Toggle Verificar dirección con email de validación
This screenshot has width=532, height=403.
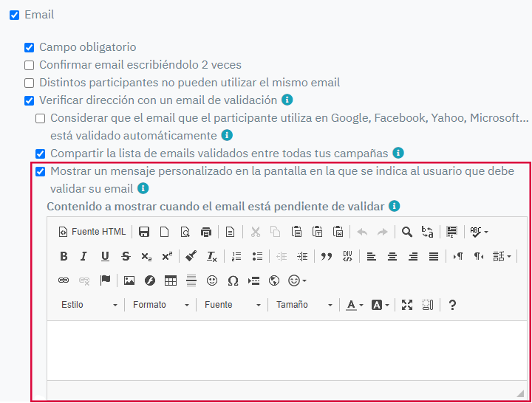coord(29,100)
